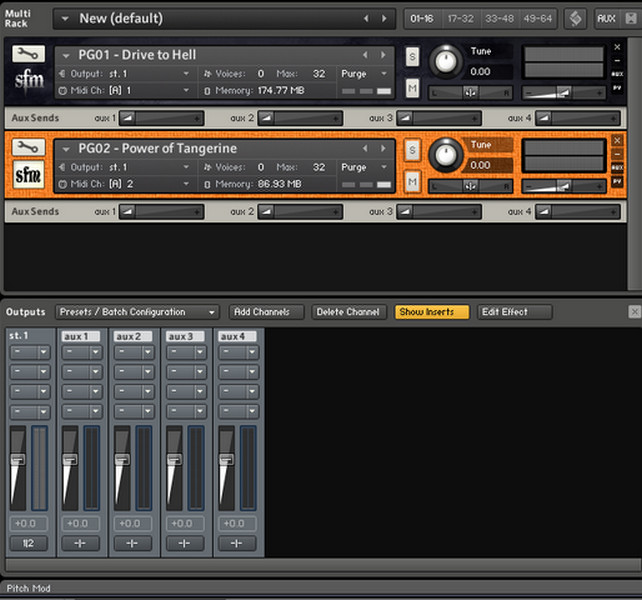Image resolution: width=642 pixels, height=600 pixels.
Task: Open the New (default) multi dropdown arrow
Action: 64,18
